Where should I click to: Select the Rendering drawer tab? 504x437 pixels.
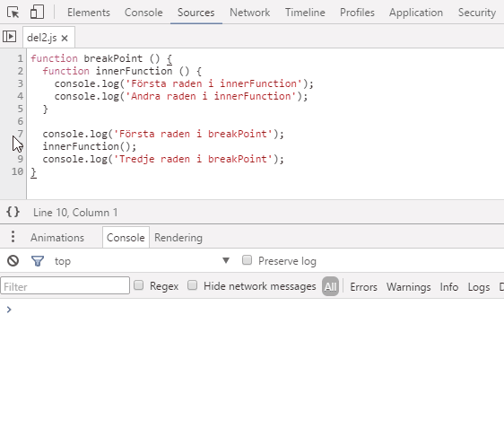pos(178,238)
